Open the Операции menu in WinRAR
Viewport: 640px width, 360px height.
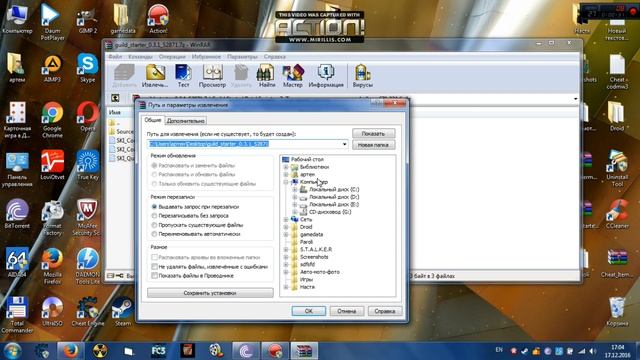tap(172, 57)
